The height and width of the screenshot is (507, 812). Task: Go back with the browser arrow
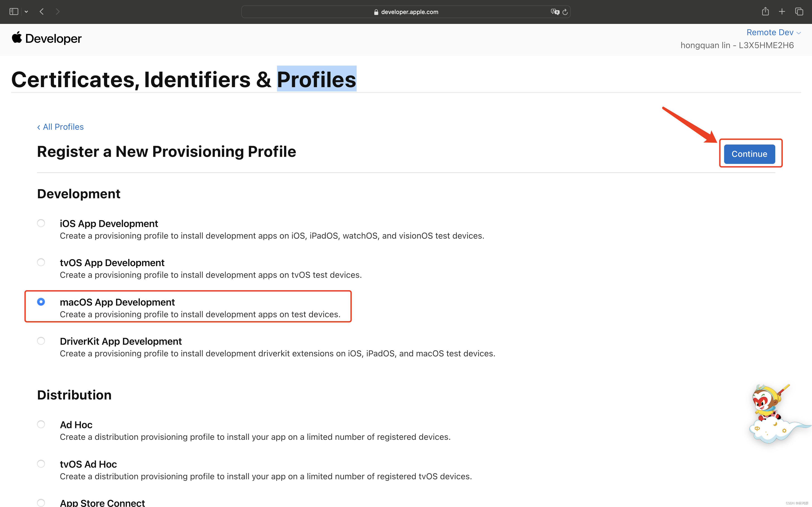coord(42,12)
